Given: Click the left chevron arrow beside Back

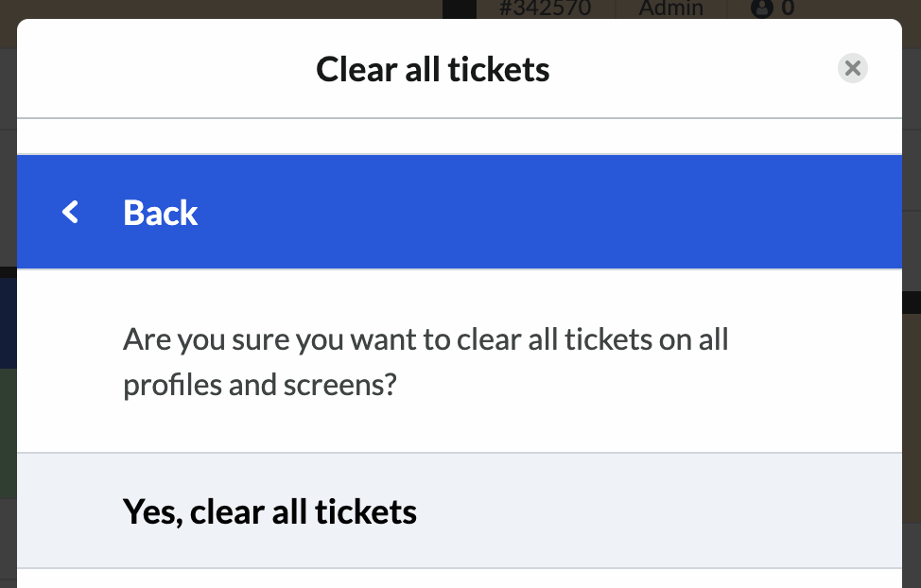Looking at the screenshot, I should pyautogui.click(x=71, y=212).
